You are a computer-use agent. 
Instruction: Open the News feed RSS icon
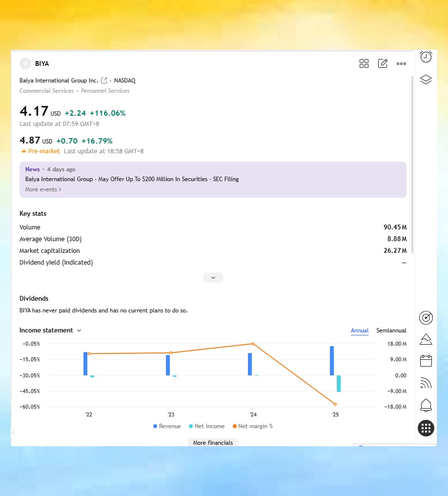point(426,383)
